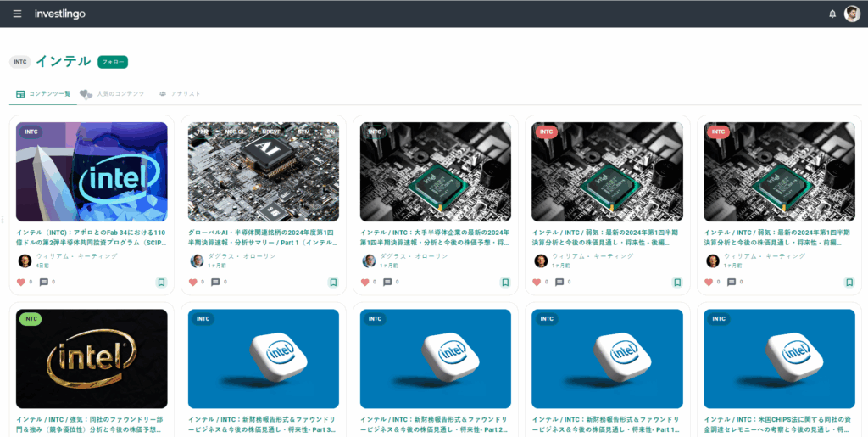This screenshot has height=437, width=868.
Task: Switch to the 人気のコンテンツ tab
Action: click(113, 94)
